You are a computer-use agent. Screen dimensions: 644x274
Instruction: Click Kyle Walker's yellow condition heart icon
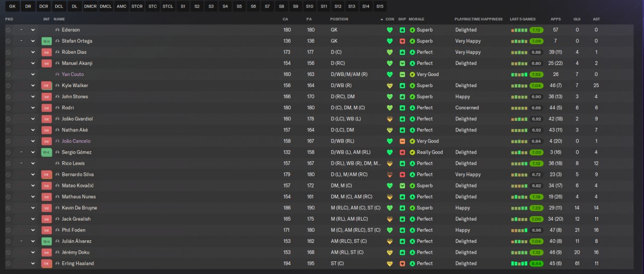(389, 86)
